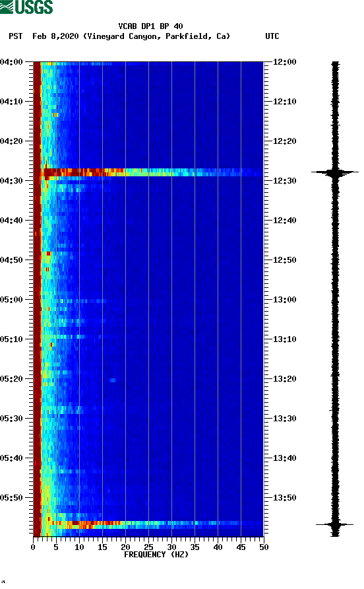This screenshot has width=364, height=589.
Task: Click the 15 Hz frequency tick label
Action: [x=102, y=547]
